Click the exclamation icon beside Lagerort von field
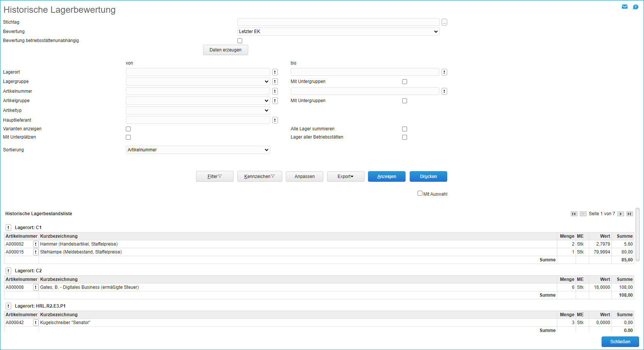 [x=275, y=72]
